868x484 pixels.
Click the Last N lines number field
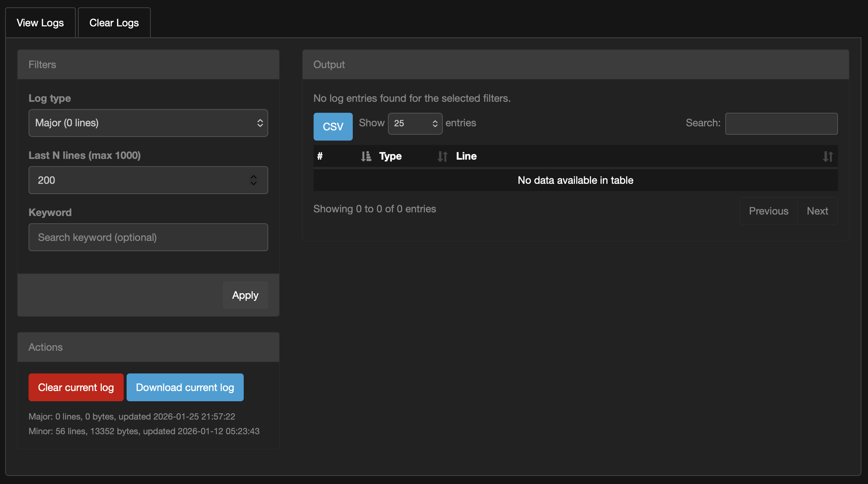point(139,180)
